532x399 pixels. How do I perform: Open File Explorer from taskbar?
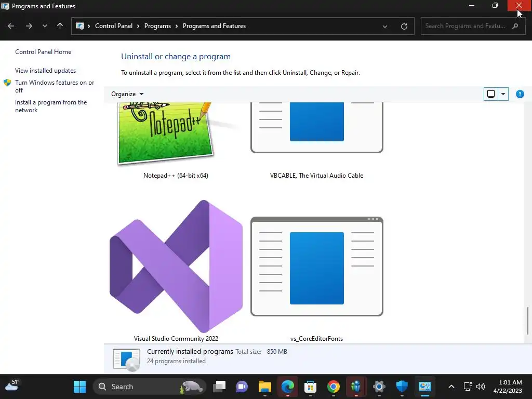[264, 387]
